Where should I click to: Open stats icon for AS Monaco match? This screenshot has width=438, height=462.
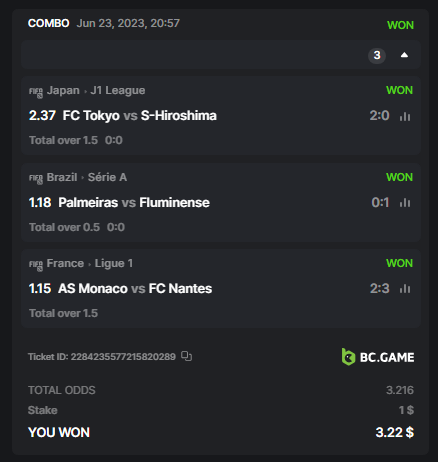405,288
